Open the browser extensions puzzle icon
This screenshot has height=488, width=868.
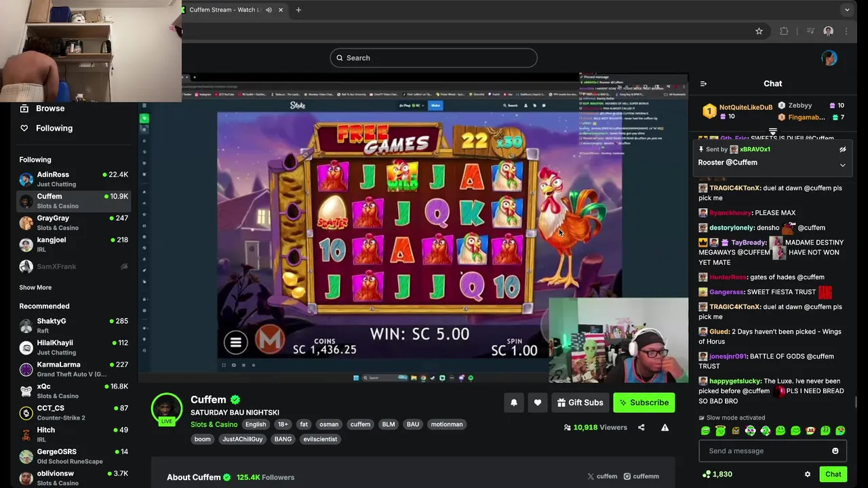(784, 31)
